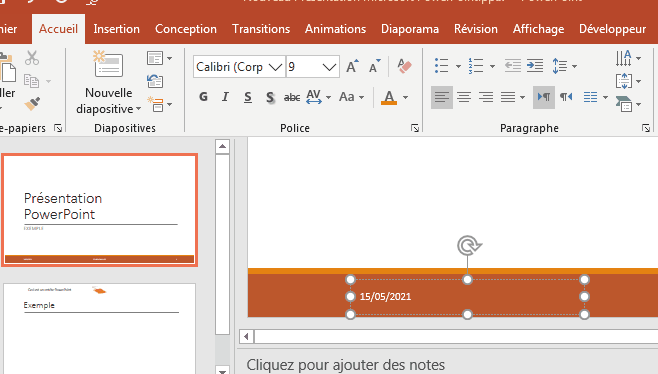Select Présentation PowerPoint slide thumbnail
The width and height of the screenshot is (658, 374).
(99, 210)
